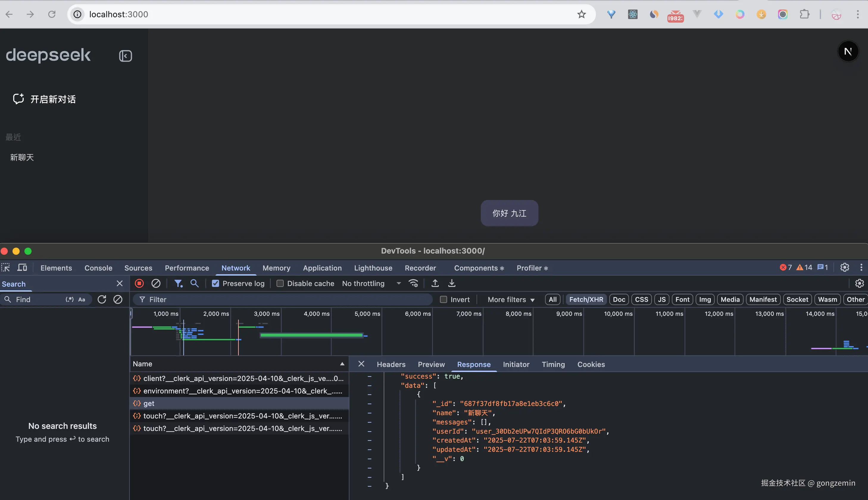Viewport: 868px width, 500px height.
Task: Open the Headers tab of request
Action: [x=391, y=364]
